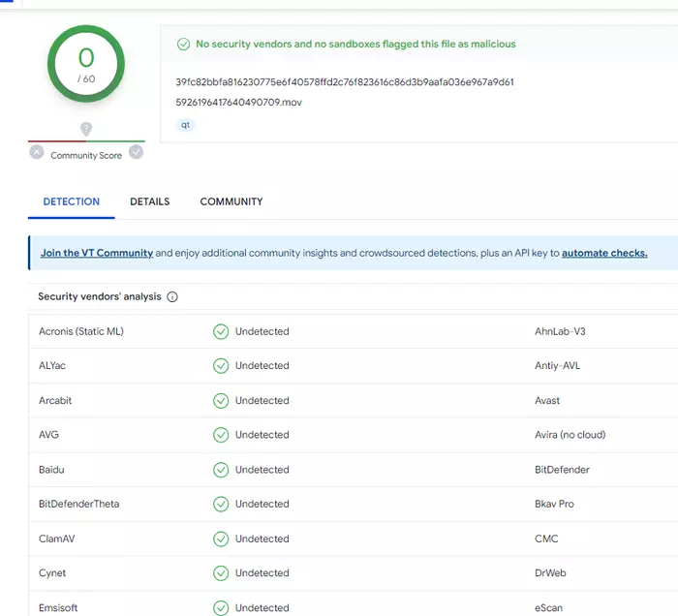Click the DrWeb vendor name

[550, 573]
